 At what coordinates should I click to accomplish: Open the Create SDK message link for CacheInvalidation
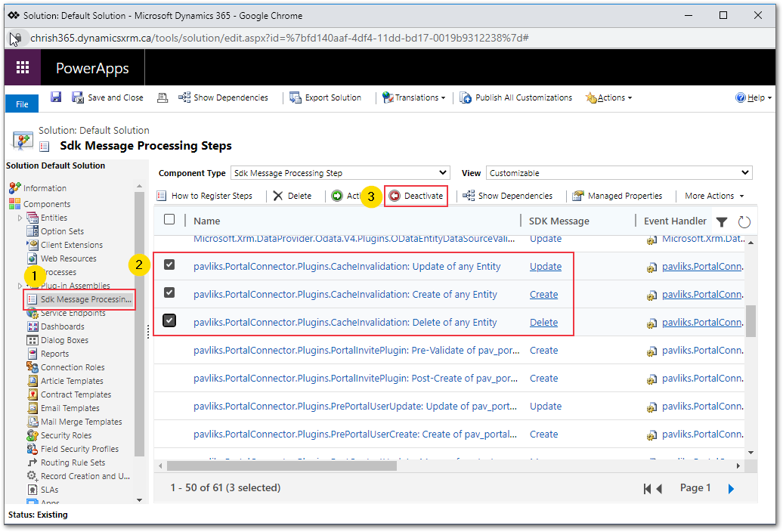pyautogui.click(x=543, y=295)
